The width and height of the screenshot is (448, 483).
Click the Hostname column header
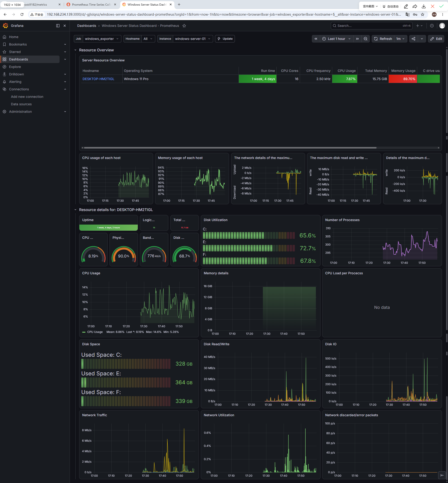coord(91,71)
